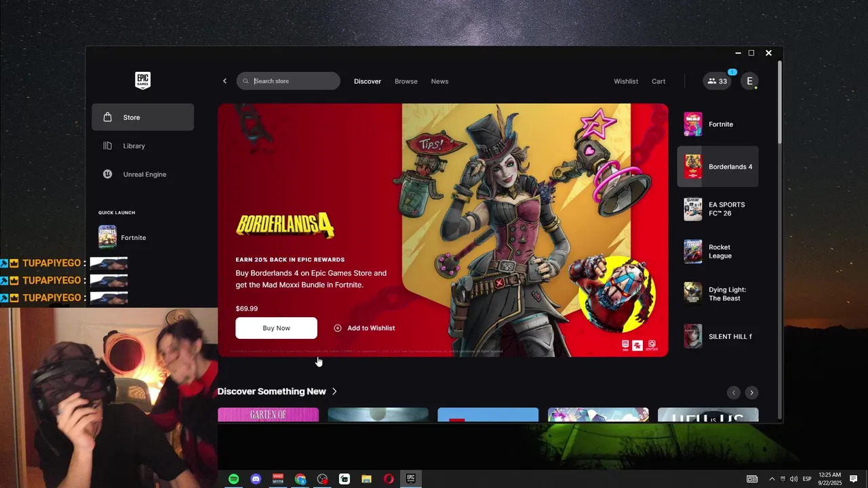Add Borderlands 4 to Wishlist

tap(364, 328)
